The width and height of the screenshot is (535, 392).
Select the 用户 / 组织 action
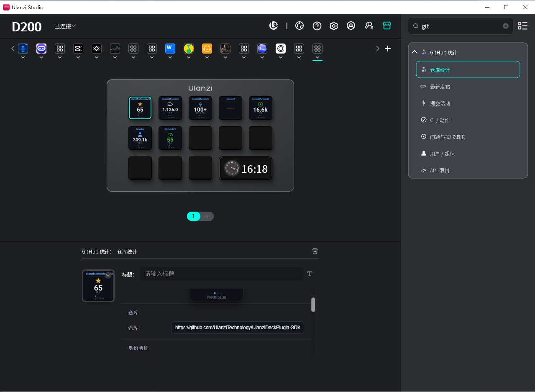[468, 154]
